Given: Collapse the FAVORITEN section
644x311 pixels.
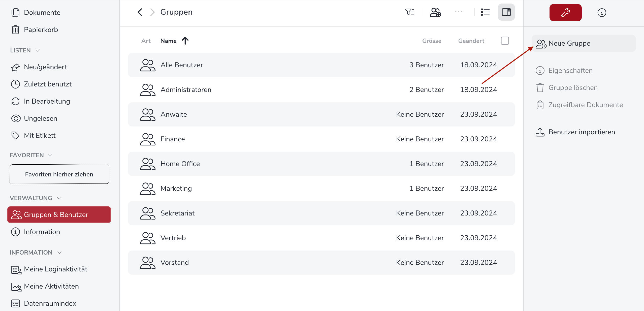Looking at the screenshot, I should (50, 155).
